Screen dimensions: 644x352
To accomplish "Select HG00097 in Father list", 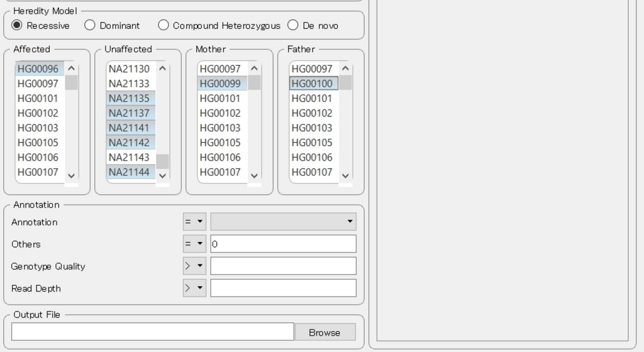I will tap(314, 69).
